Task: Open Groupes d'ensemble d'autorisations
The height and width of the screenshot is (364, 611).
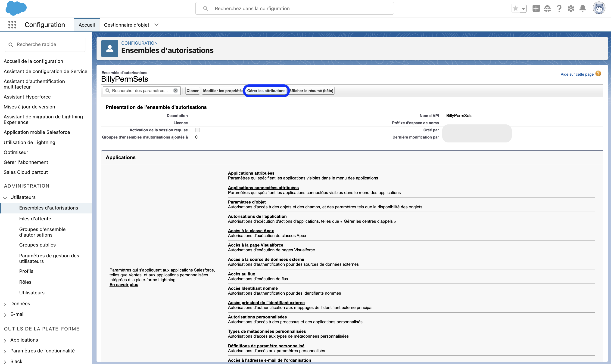Action: point(42,232)
